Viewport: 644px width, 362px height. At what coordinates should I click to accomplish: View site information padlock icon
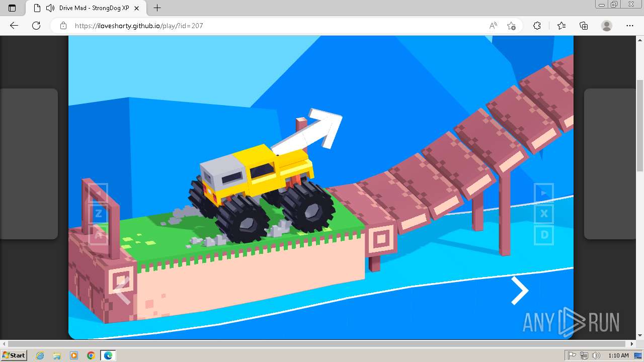coord(63,26)
